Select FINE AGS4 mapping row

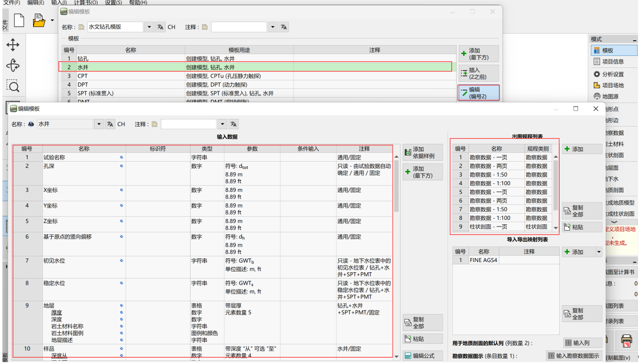pyautogui.click(x=505, y=260)
